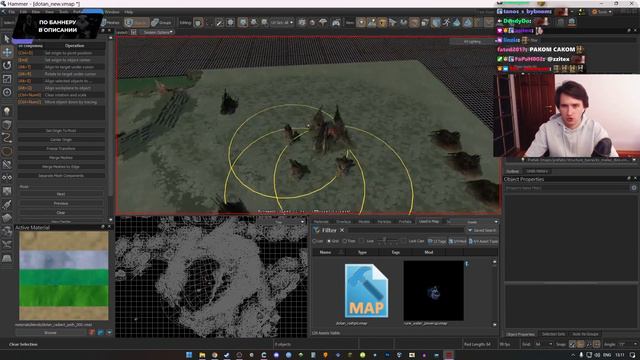Select the checkered texture projection tool

[x=7, y=191]
